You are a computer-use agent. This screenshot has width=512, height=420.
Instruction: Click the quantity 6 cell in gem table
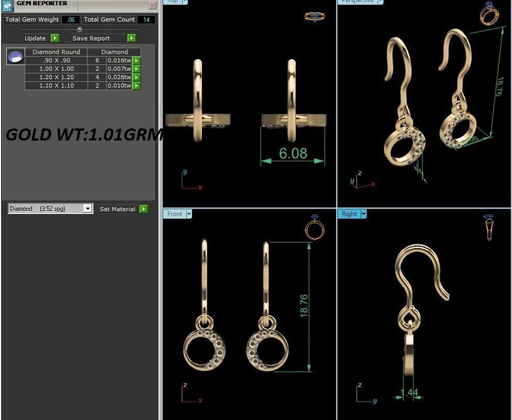pos(97,60)
